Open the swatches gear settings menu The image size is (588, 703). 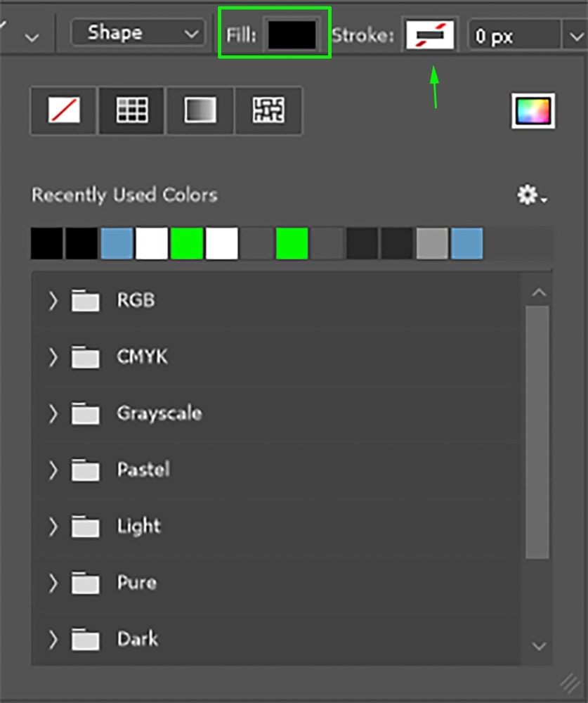pos(532,195)
